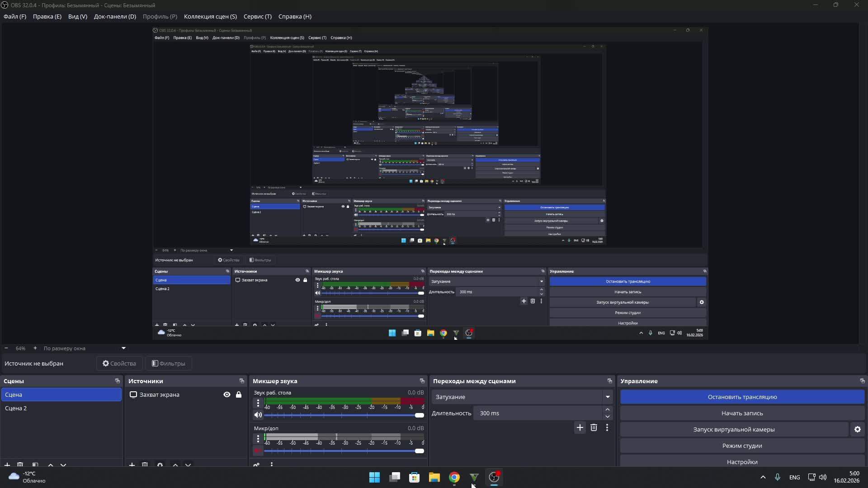Screen dimensions: 868x488
Task: Click the Звук раб. стола volume slider
Action: pyautogui.click(x=344, y=415)
